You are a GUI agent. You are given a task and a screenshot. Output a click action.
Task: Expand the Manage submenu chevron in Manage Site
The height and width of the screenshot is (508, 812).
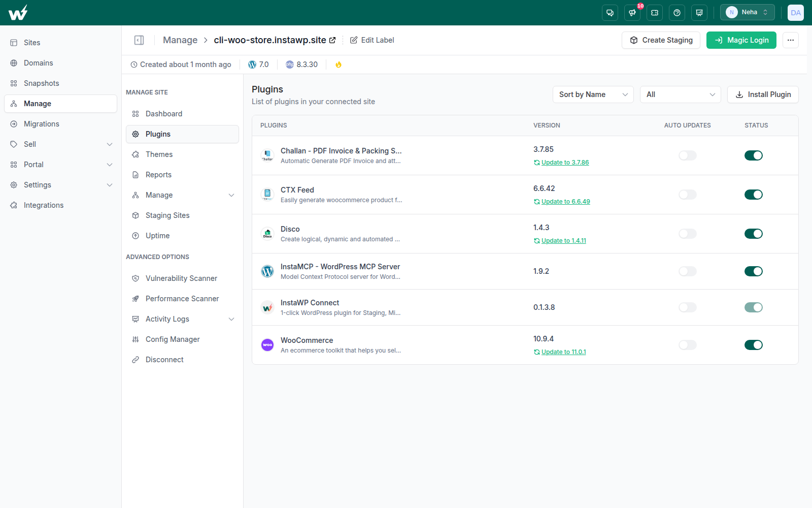point(231,195)
